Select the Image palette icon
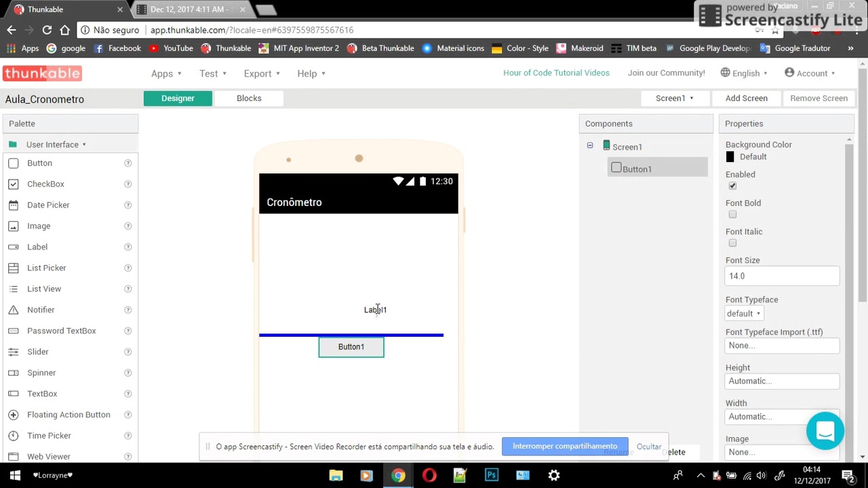This screenshot has width=868, height=488. point(13,226)
